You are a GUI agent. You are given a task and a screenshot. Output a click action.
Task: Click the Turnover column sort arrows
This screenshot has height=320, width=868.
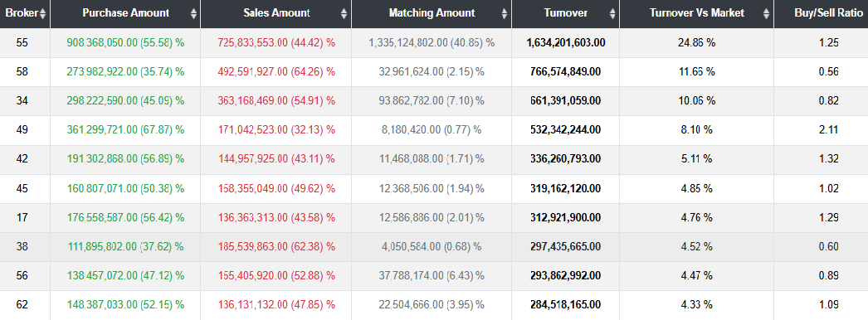pos(612,14)
